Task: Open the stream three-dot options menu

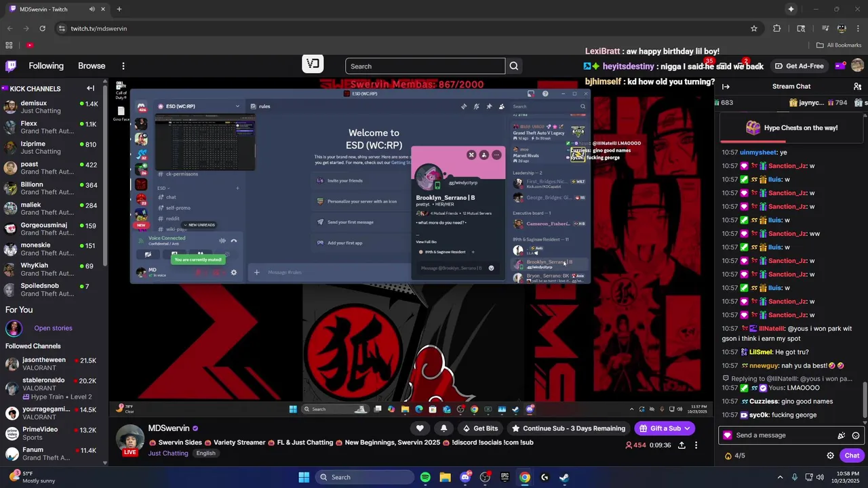Action: (x=696, y=445)
